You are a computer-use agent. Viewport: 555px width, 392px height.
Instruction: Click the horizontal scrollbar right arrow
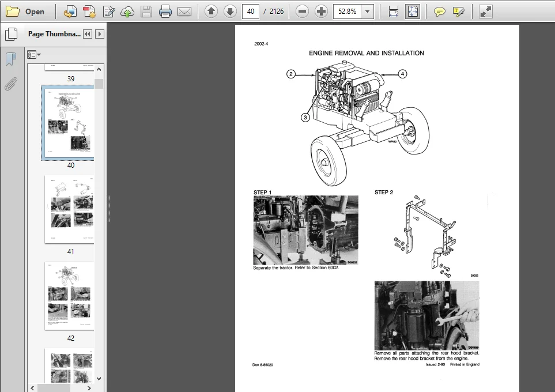tap(89, 388)
